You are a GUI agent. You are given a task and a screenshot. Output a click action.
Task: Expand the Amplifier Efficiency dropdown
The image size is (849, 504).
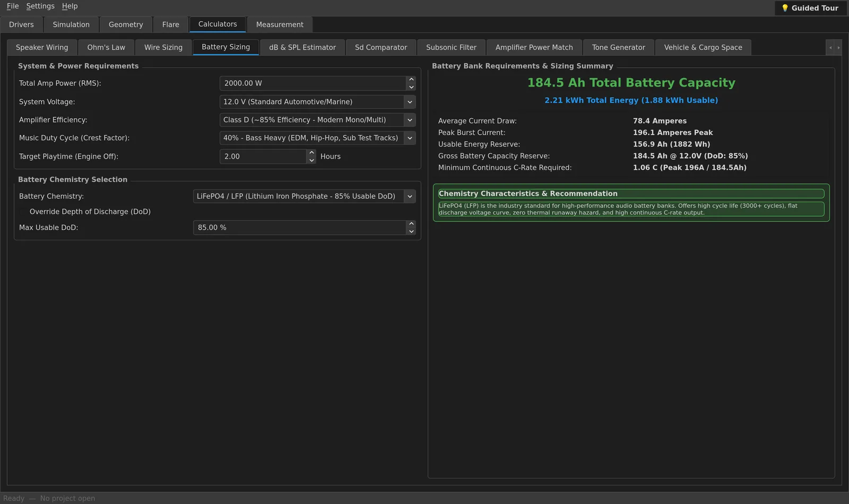point(410,120)
